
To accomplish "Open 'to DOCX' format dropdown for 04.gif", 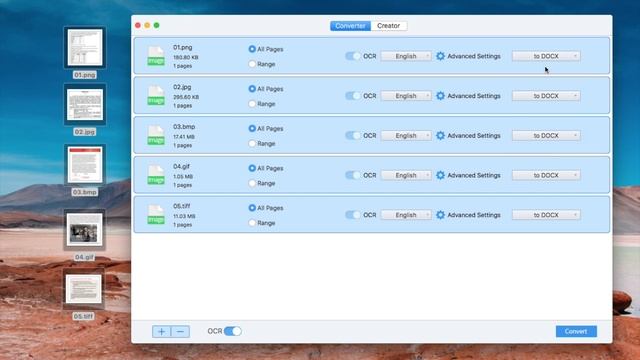I will (546, 175).
